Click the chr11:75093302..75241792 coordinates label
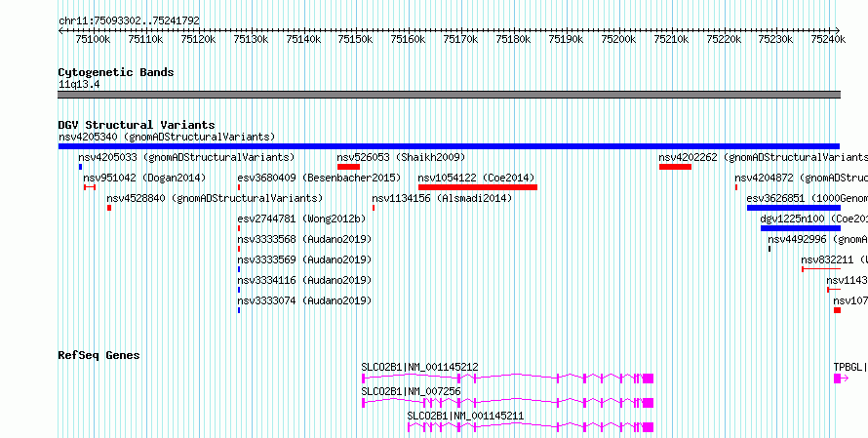The height and width of the screenshot is (438, 868). pyautogui.click(x=129, y=20)
